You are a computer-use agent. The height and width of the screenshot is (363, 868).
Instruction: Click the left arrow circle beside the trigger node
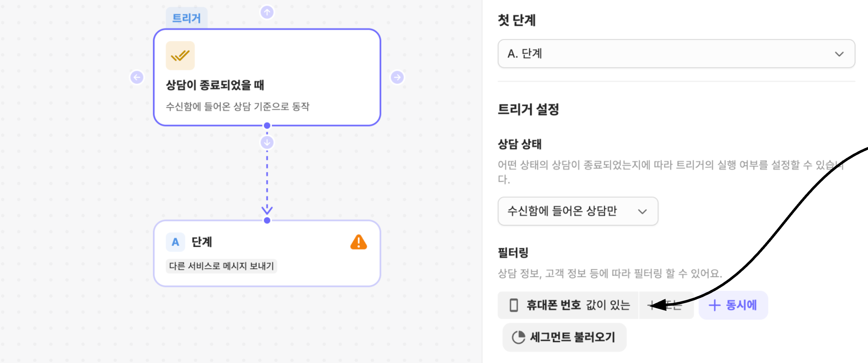point(137,77)
